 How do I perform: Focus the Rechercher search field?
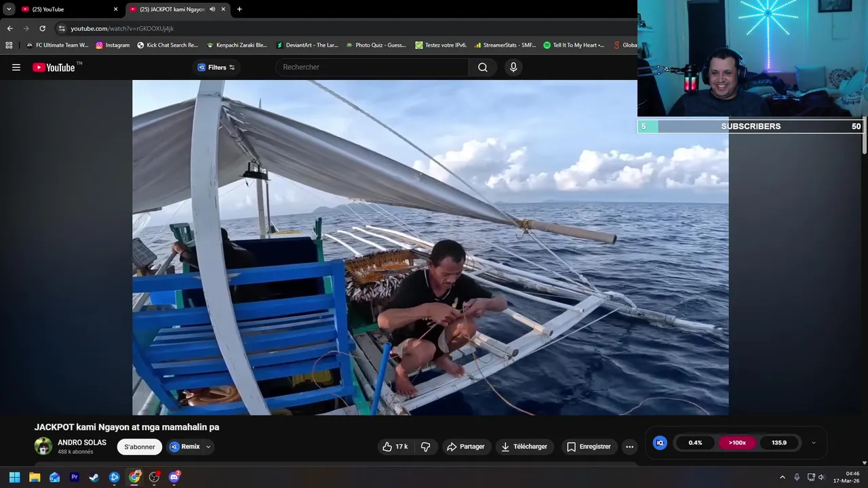(372, 67)
